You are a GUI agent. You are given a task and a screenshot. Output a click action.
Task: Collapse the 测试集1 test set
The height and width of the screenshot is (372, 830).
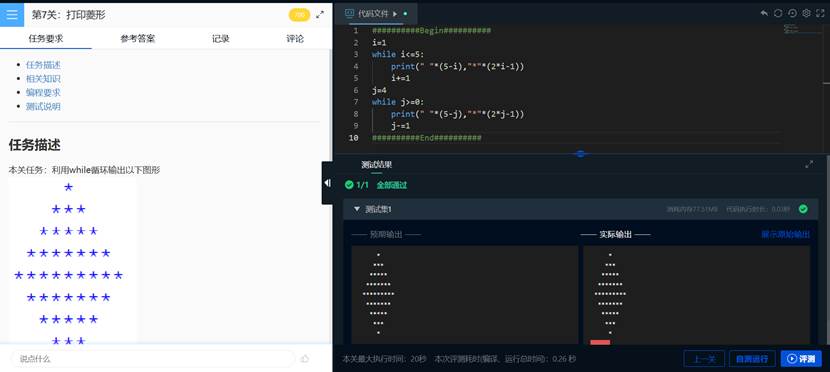click(x=356, y=209)
